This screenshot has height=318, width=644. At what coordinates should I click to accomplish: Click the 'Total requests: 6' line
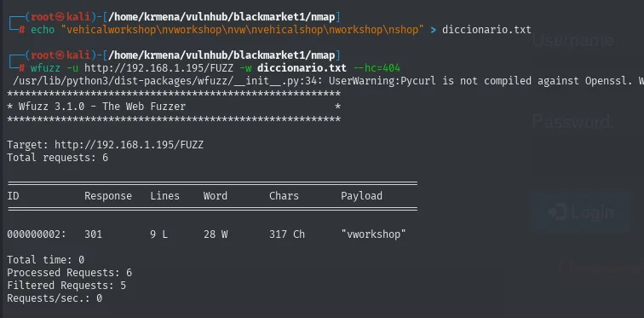58,158
